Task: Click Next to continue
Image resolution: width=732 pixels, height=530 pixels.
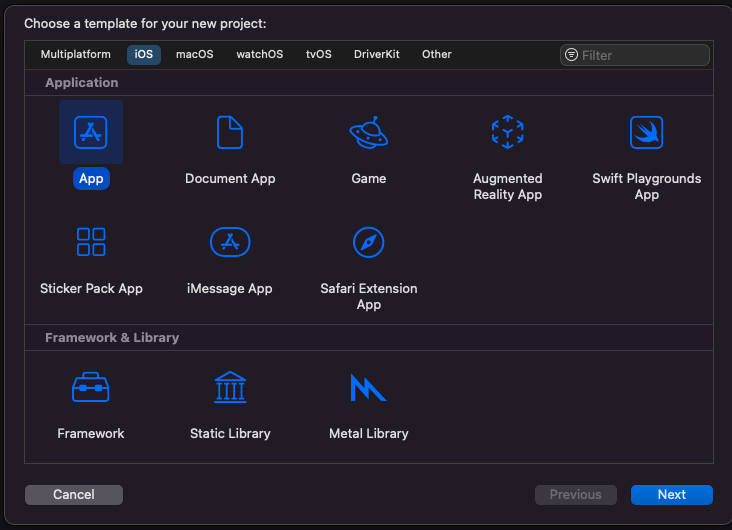Action: click(671, 494)
